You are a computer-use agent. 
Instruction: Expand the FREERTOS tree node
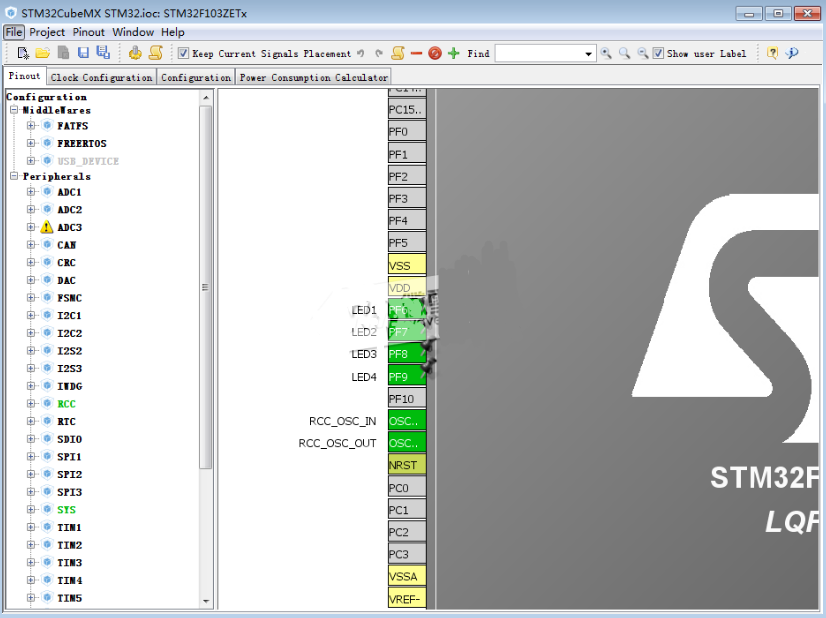click(31, 143)
